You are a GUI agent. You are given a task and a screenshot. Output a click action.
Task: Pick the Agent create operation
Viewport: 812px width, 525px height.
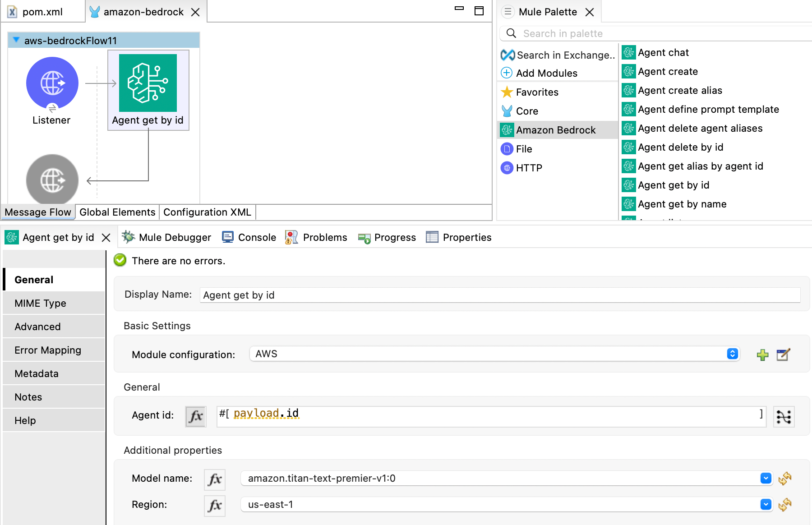[660, 72]
